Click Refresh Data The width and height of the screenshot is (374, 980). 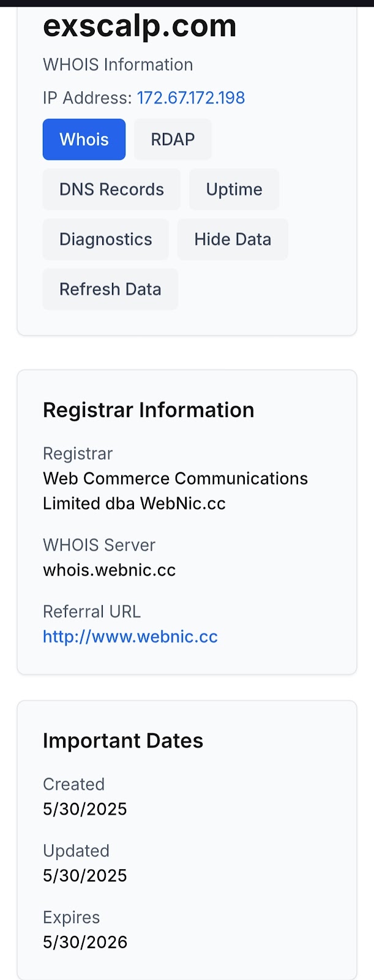coord(110,289)
